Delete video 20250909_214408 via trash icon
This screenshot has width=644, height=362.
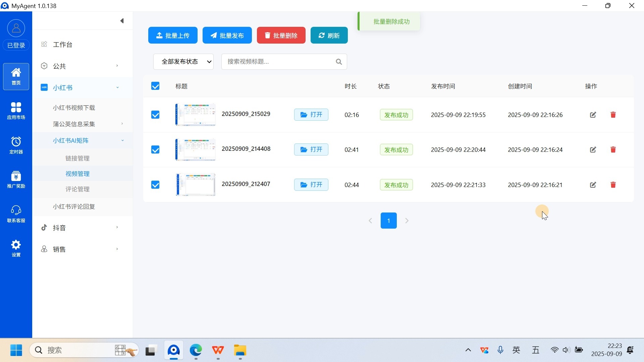point(613,149)
